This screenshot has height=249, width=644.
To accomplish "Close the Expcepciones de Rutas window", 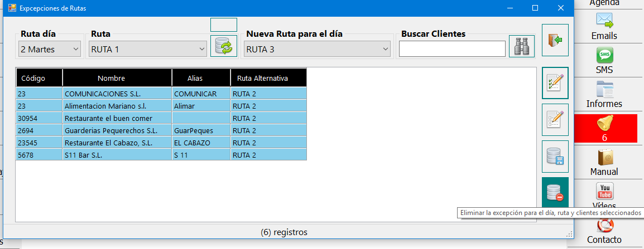I will [x=560, y=8].
